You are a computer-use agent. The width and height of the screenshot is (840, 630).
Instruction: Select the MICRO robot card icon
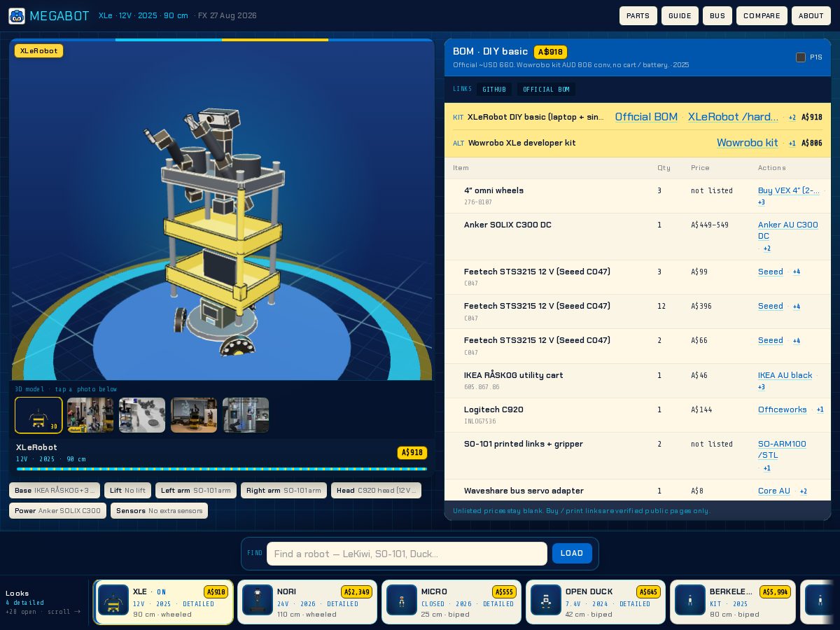pos(402,600)
